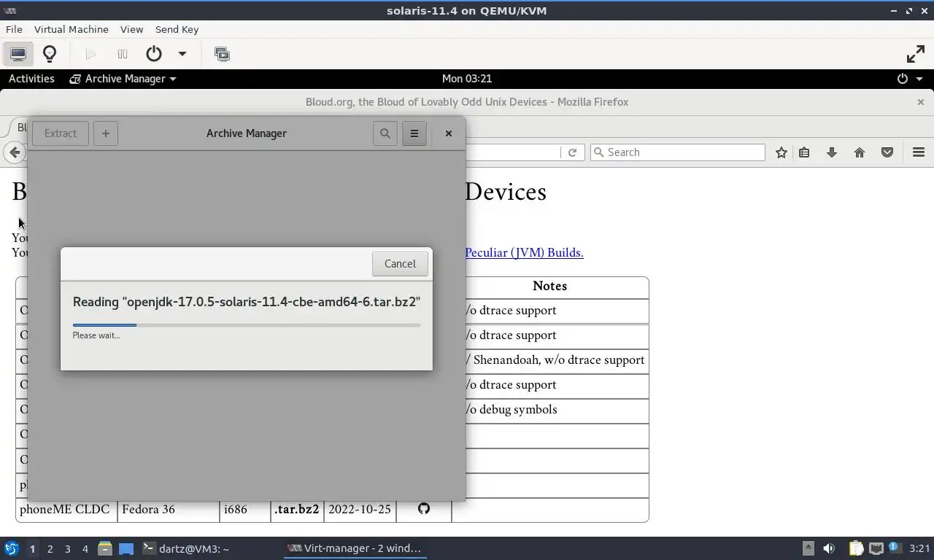Reload the page in Firefox
Screen dimensions: 934x560
pos(572,152)
